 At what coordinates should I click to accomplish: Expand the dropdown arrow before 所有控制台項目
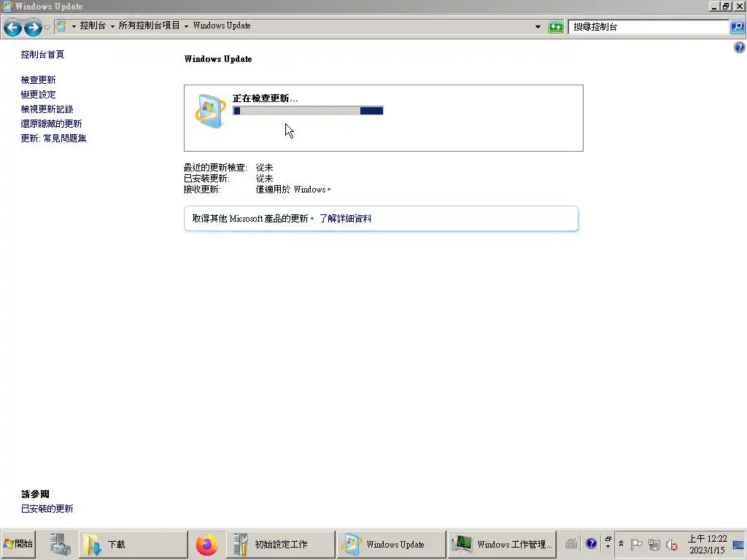coord(113,26)
